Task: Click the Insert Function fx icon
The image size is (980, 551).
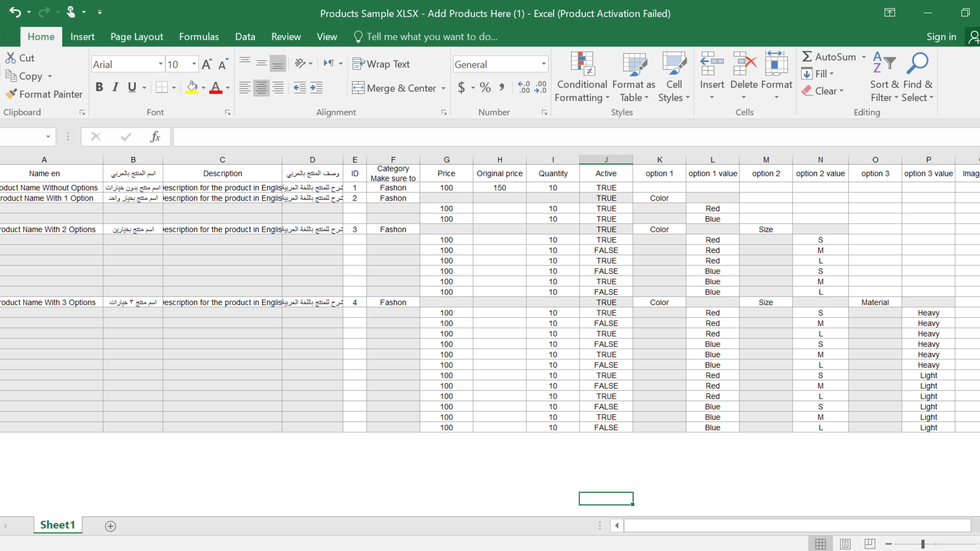Action: point(155,137)
